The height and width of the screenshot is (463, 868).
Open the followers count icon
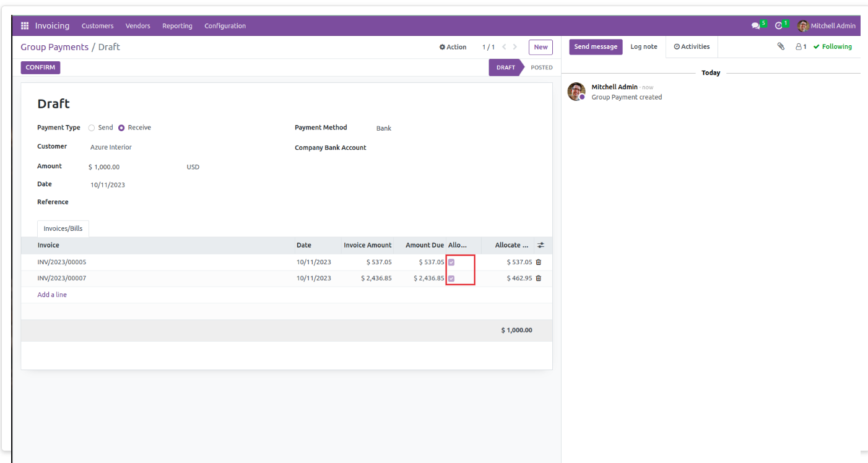801,46
